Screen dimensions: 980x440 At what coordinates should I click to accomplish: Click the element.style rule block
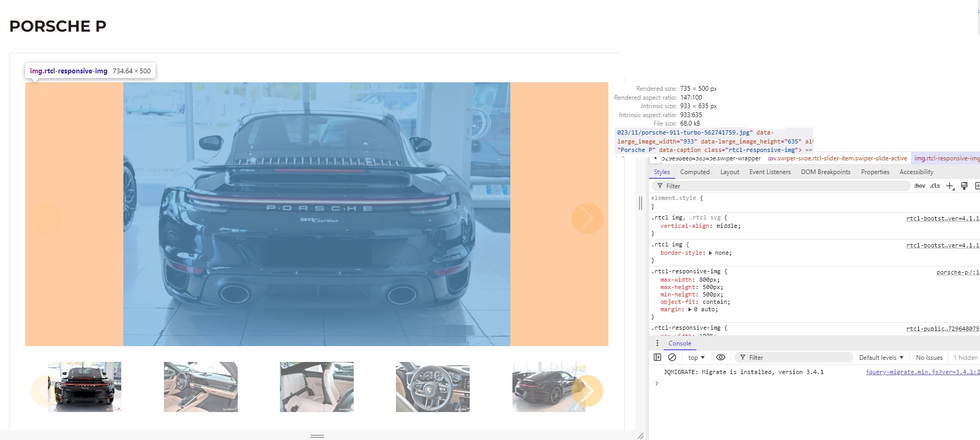[x=814, y=203]
